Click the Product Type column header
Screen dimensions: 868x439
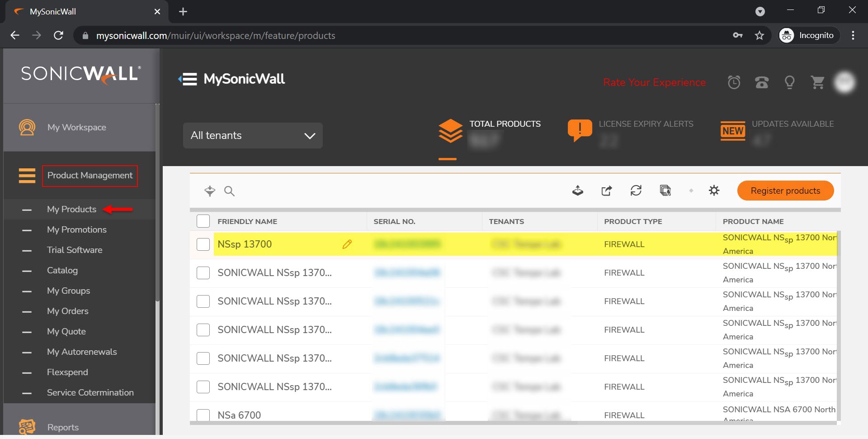tap(633, 221)
